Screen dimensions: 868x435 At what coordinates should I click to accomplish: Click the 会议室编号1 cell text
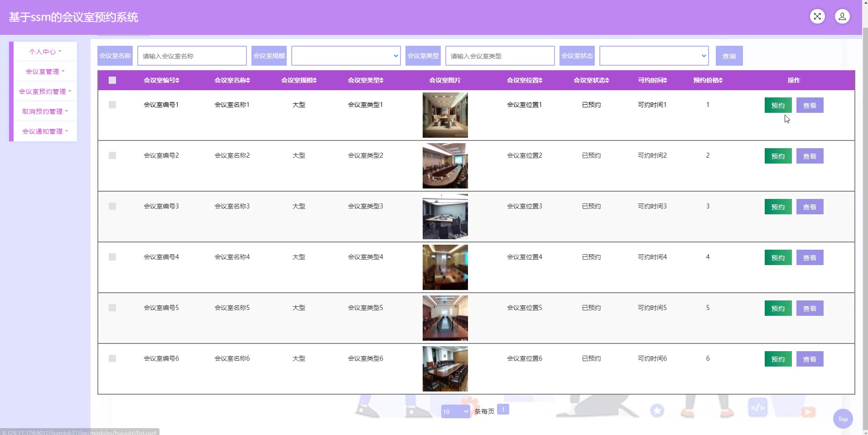point(161,105)
